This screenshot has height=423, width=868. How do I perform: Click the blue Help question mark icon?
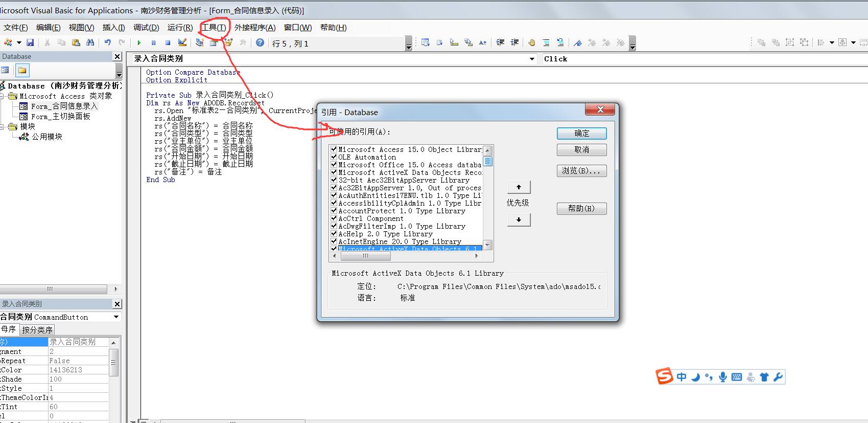tap(260, 42)
